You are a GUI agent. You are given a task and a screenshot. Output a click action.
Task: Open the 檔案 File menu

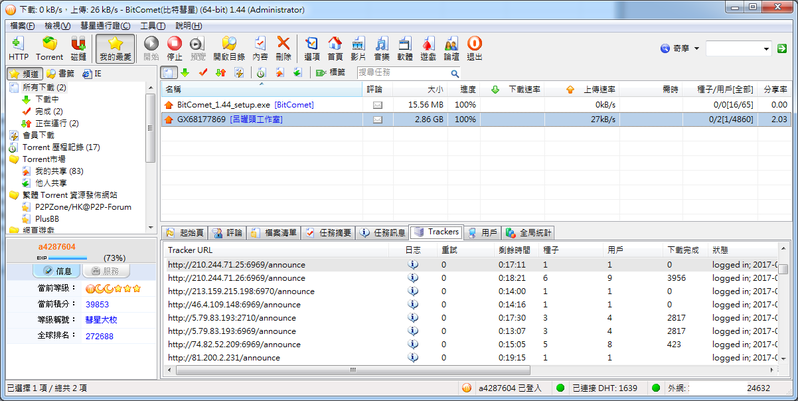22,25
